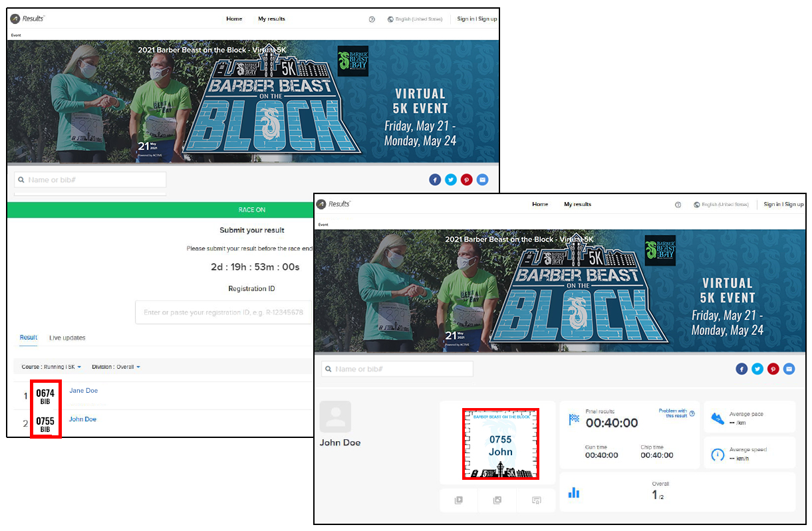Click the Results logo in back window
This screenshot has width=812, height=531.
pos(28,19)
